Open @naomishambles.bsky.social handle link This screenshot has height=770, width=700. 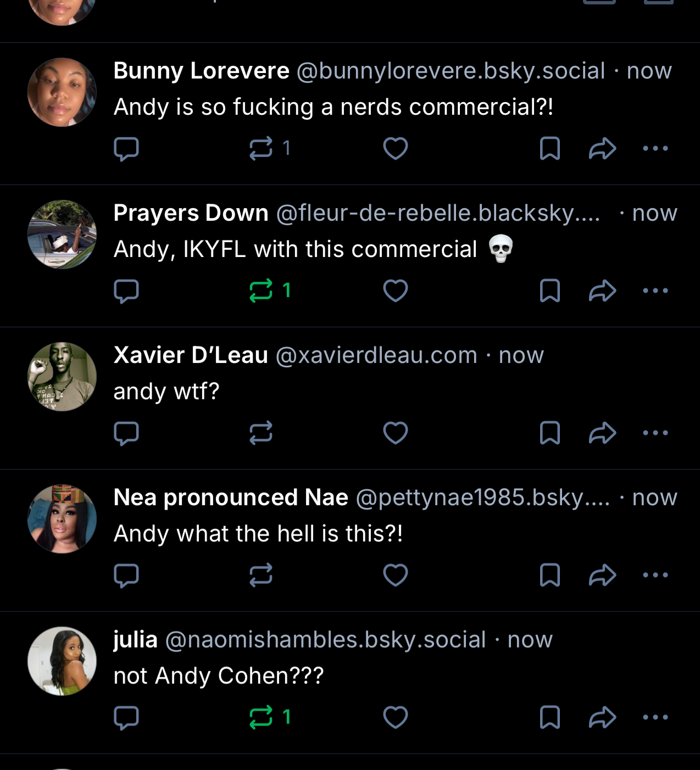tap(325, 640)
